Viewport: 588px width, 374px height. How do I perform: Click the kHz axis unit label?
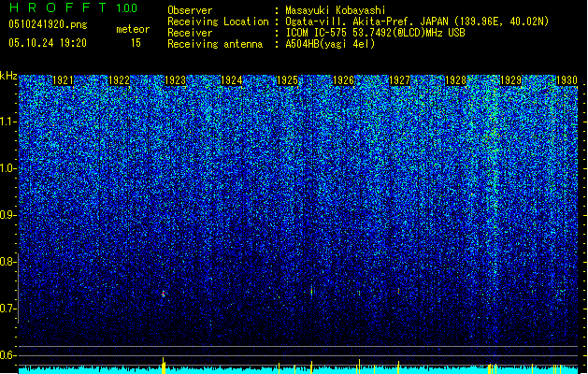coord(8,76)
